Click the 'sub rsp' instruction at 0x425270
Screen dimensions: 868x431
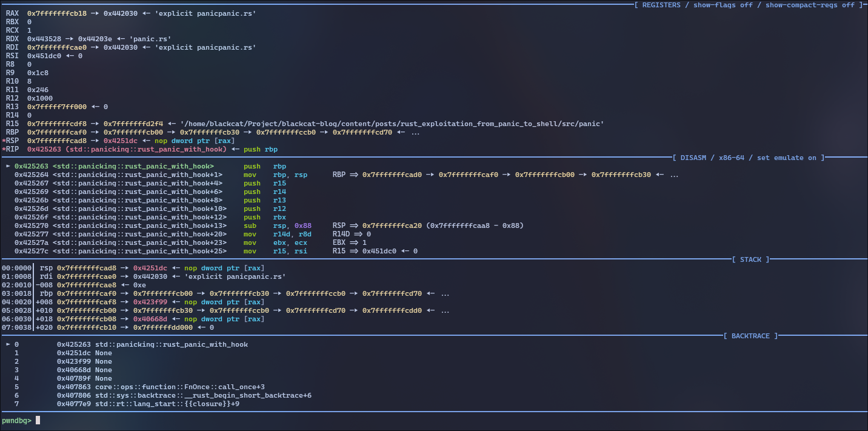pyautogui.click(x=250, y=226)
